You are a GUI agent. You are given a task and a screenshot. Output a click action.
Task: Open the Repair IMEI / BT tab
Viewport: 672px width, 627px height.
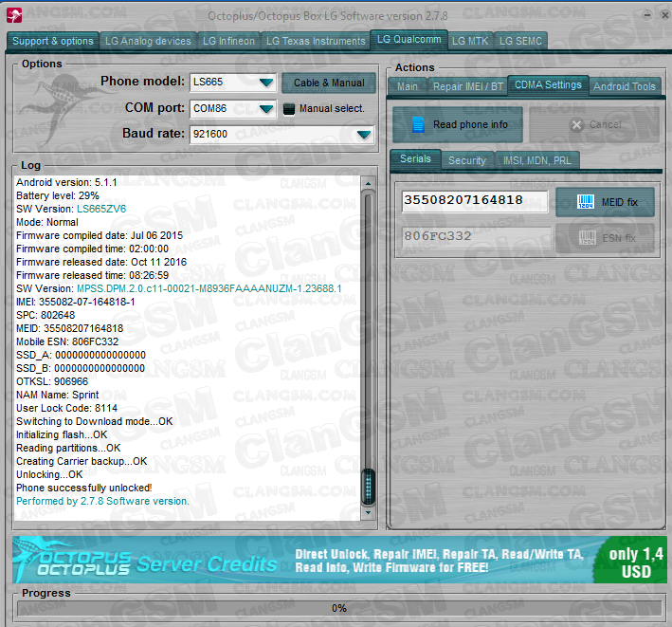click(x=467, y=86)
